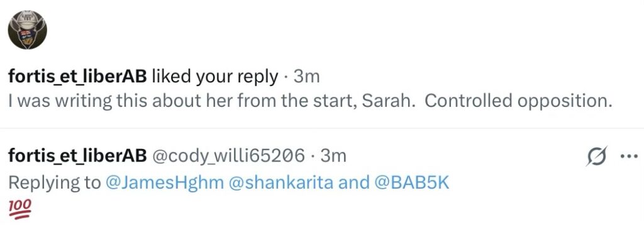Screen dimensions: 644x232
Task: Click the word 'and' between mentions
Action: tap(353, 183)
